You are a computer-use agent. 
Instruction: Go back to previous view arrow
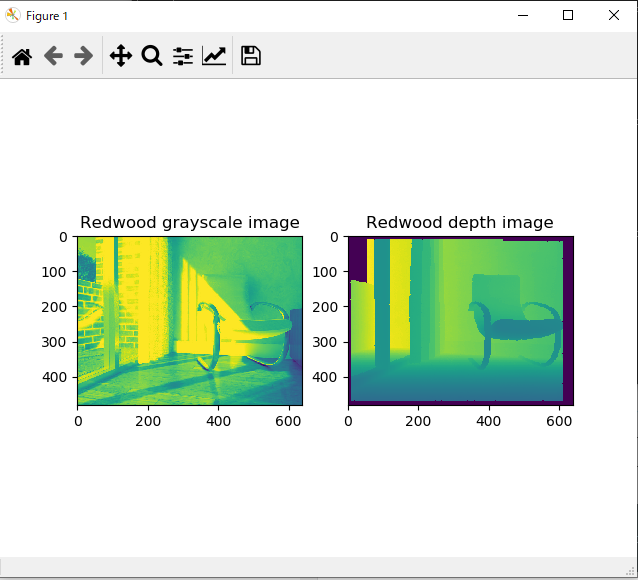click(x=53, y=56)
